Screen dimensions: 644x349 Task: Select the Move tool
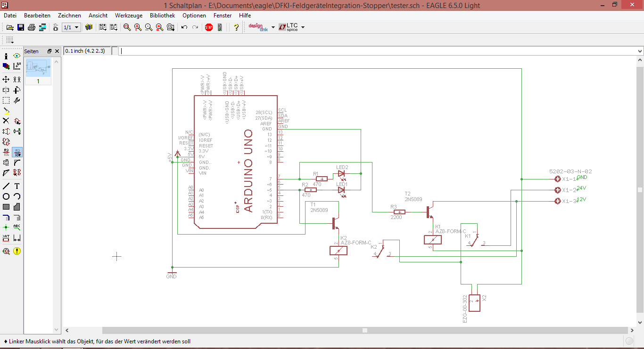[6, 80]
